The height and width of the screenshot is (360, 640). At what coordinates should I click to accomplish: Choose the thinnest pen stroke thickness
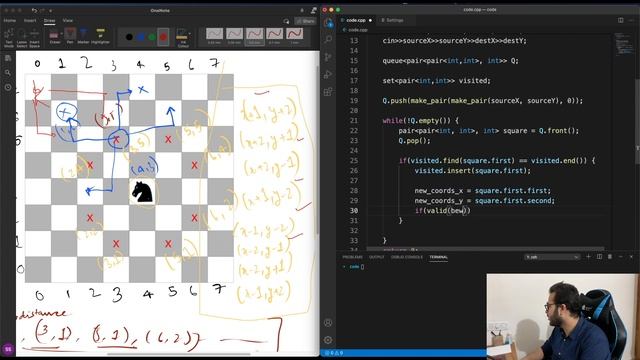(x=214, y=36)
